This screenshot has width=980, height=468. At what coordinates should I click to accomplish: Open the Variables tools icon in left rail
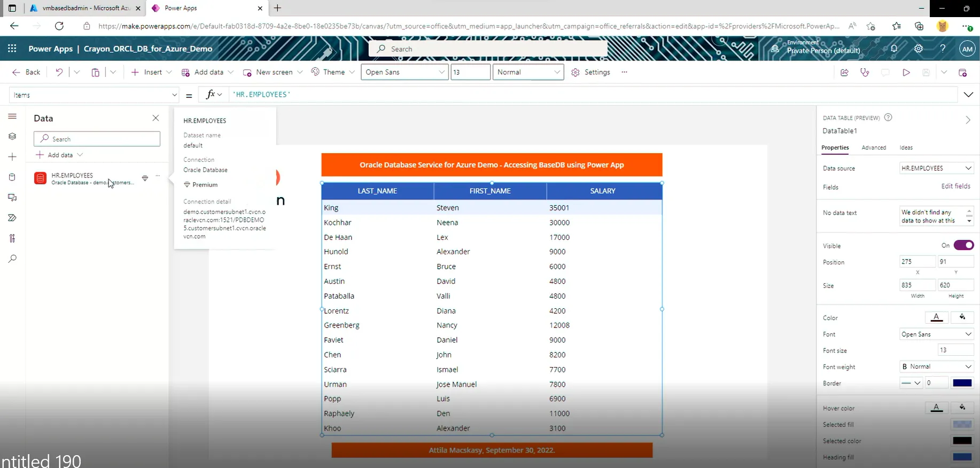pyautogui.click(x=12, y=238)
